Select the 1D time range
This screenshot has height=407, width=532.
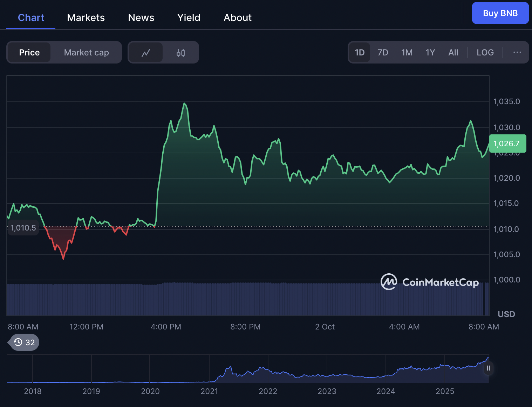[x=360, y=53]
